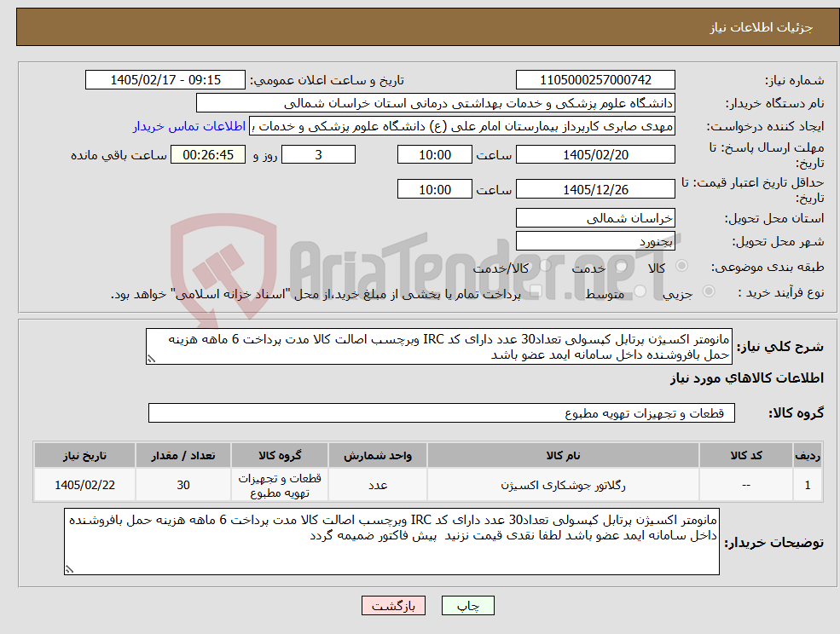Viewport: 840px width, 634px height.
Task: Click the quantity cell showing 30
Action: pos(183,485)
